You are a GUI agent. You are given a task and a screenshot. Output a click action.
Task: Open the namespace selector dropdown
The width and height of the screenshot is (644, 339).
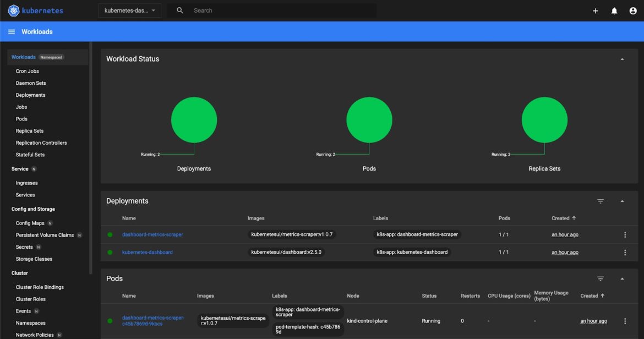130,10
